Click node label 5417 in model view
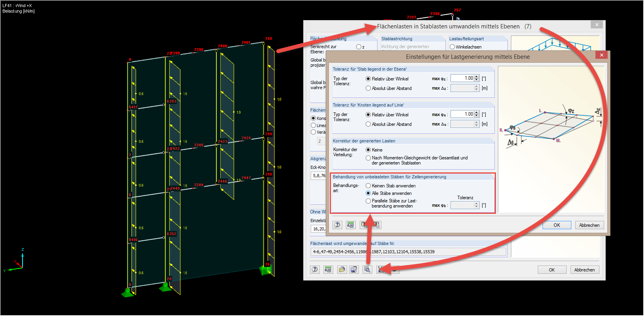 click(x=133, y=107)
